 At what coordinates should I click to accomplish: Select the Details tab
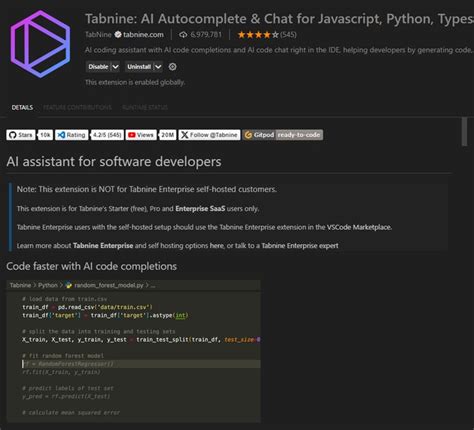(x=22, y=107)
